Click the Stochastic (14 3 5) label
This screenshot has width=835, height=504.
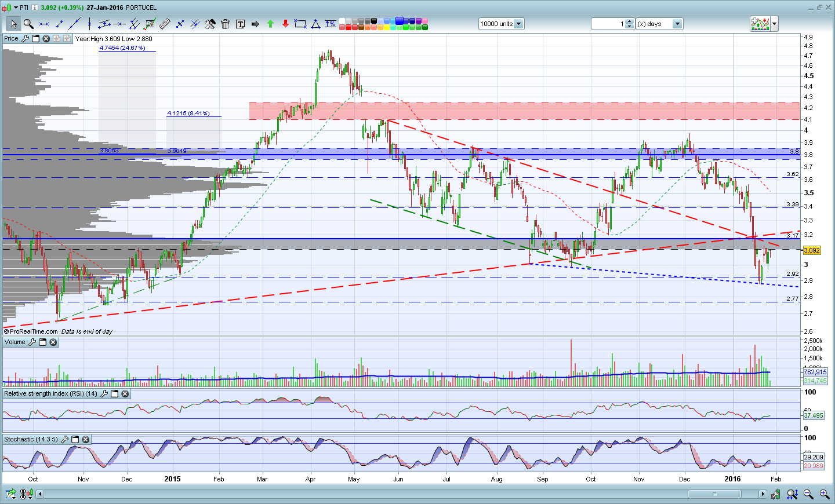coord(31,440)
